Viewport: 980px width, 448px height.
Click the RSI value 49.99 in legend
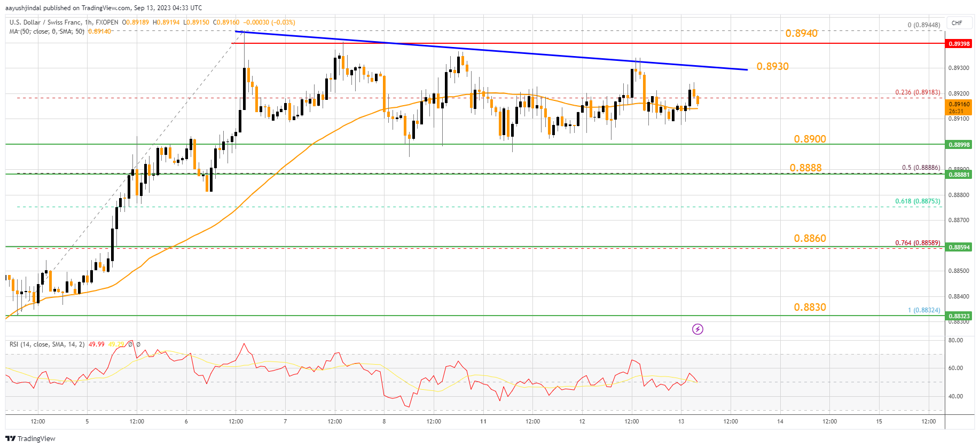click(97, 344)
